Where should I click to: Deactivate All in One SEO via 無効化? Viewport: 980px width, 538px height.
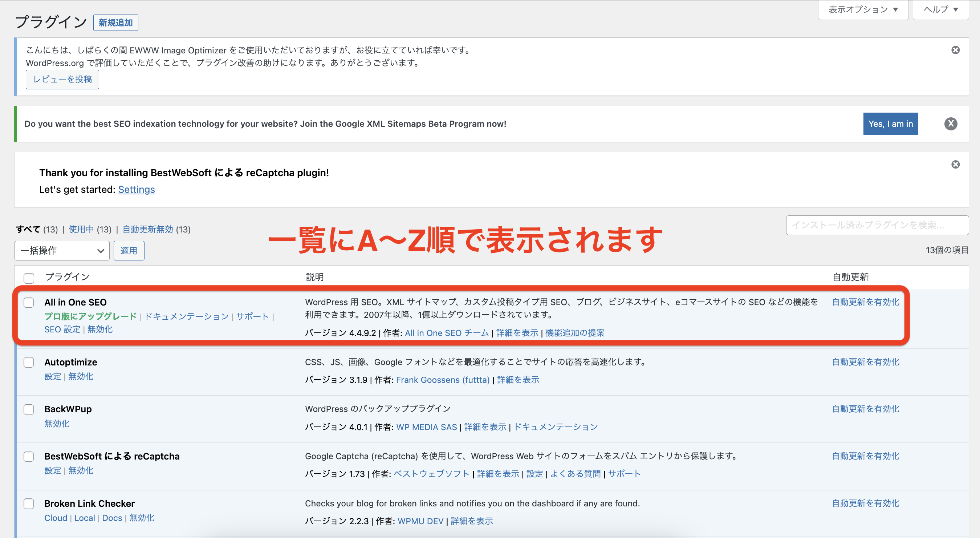(x=100, y=329)
